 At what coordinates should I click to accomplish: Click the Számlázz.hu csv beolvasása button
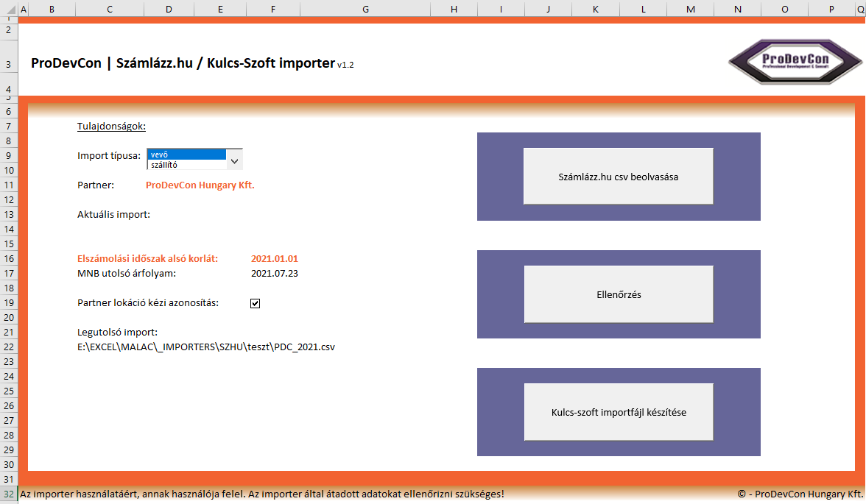(619, 177)
